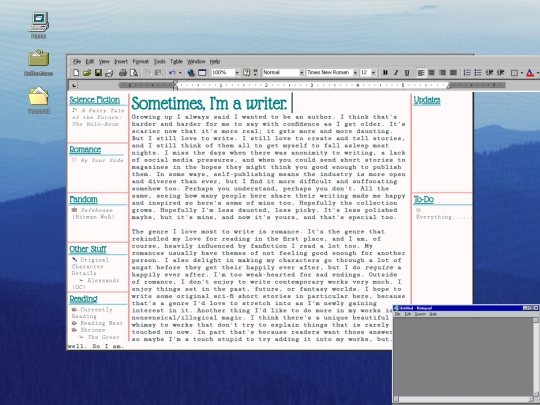Screen dimensions: 540x405
Task: Open the Normal style dropdown
Action: click(302, 73)
